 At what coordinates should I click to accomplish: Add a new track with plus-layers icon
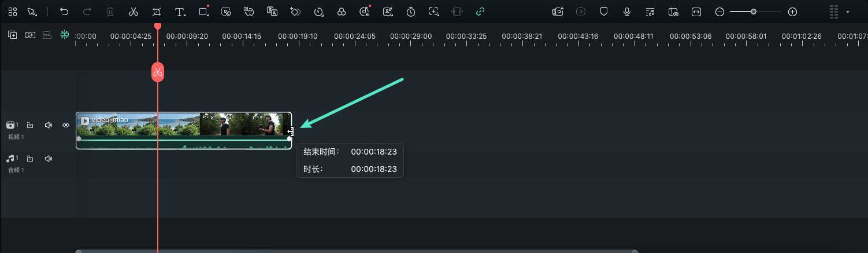click(12, 35)
